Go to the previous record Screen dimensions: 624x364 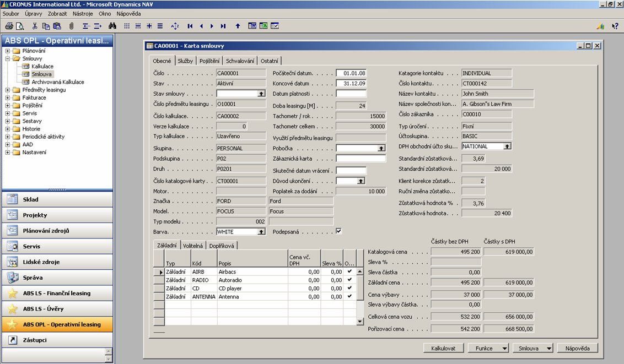pos(201,26)
